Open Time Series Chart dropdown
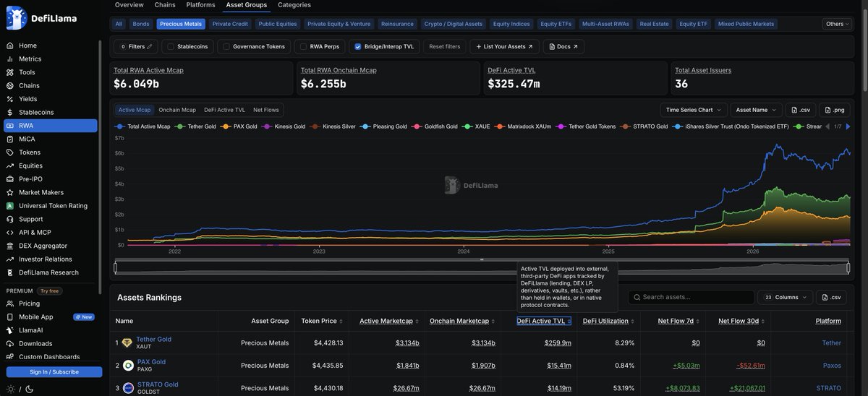The image size is (868, 396). coord(693,110)
